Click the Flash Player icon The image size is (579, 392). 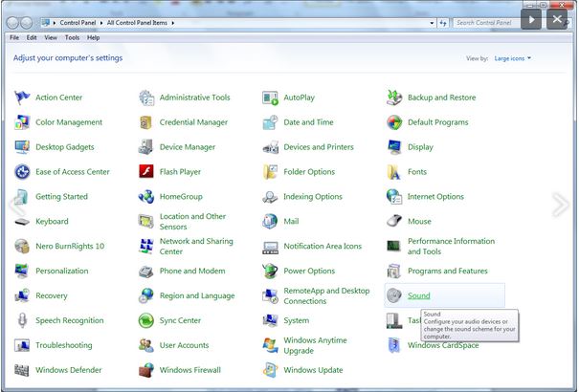click(146, 172)
